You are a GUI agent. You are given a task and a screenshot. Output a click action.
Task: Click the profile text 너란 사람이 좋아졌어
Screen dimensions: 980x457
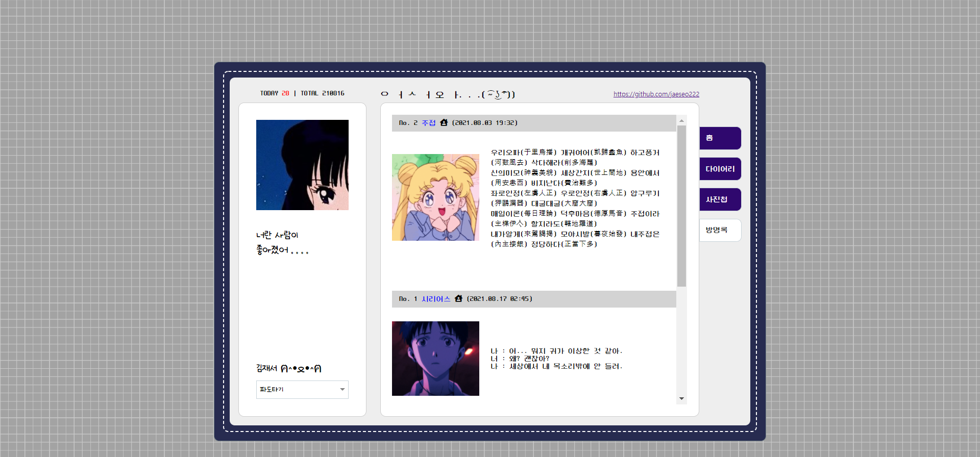click(x=282, y=243)
